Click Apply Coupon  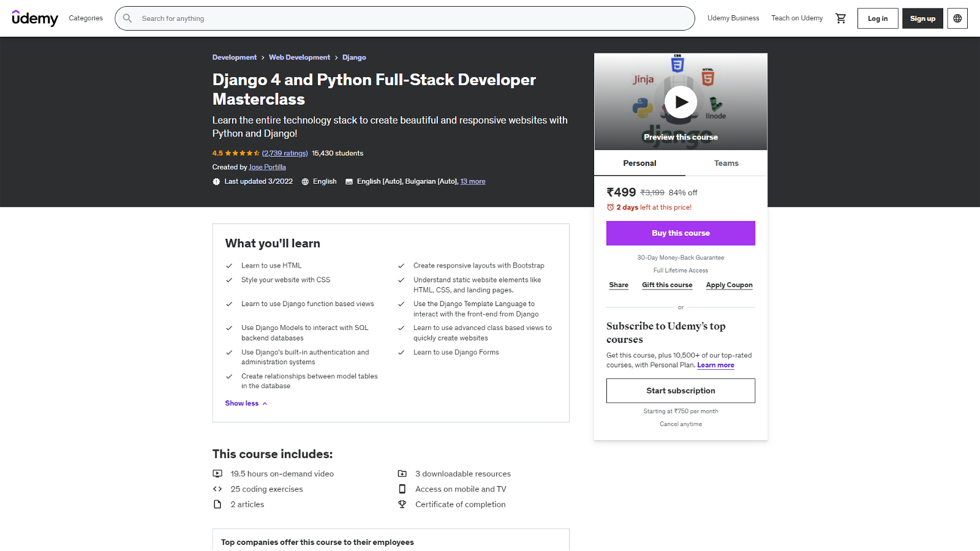click(729, 285)
